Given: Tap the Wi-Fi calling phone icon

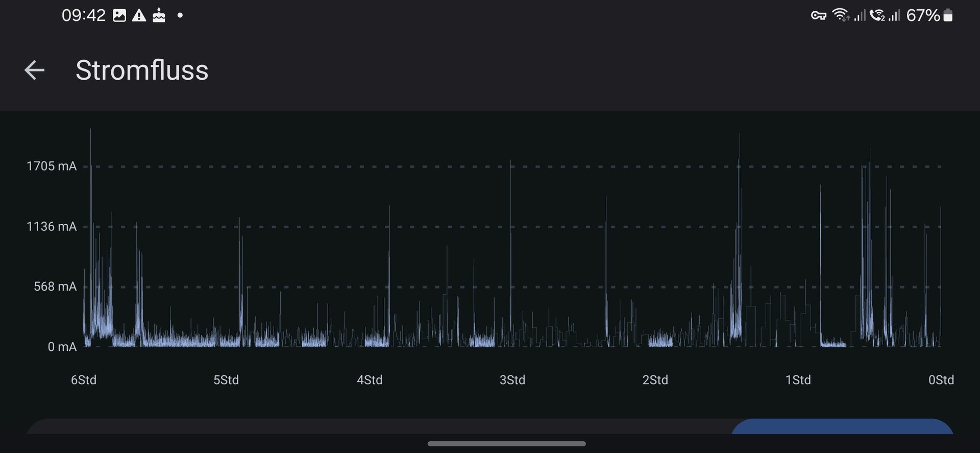Looking at the screenshot, I should [x=877, y=15].
